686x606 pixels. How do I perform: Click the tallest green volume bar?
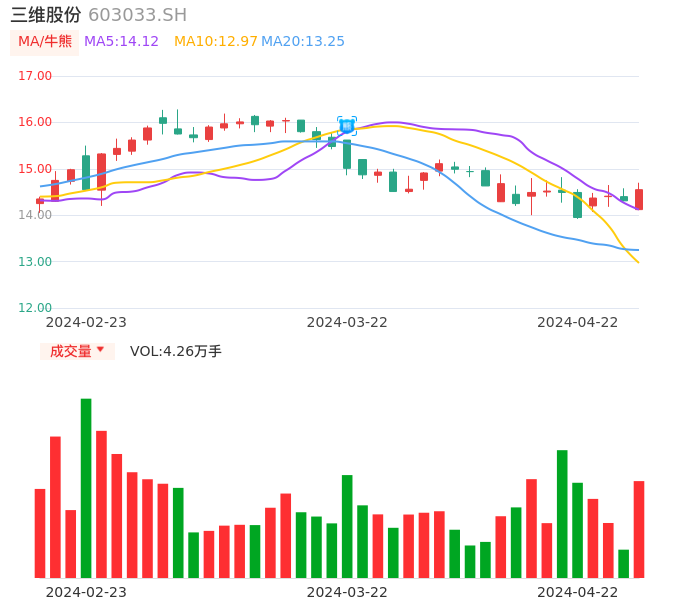86,488
